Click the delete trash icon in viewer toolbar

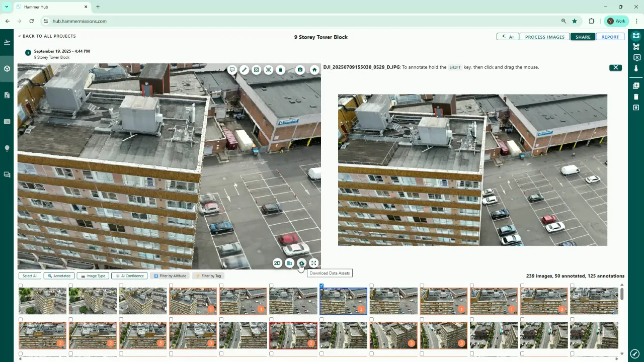point(280,70)
